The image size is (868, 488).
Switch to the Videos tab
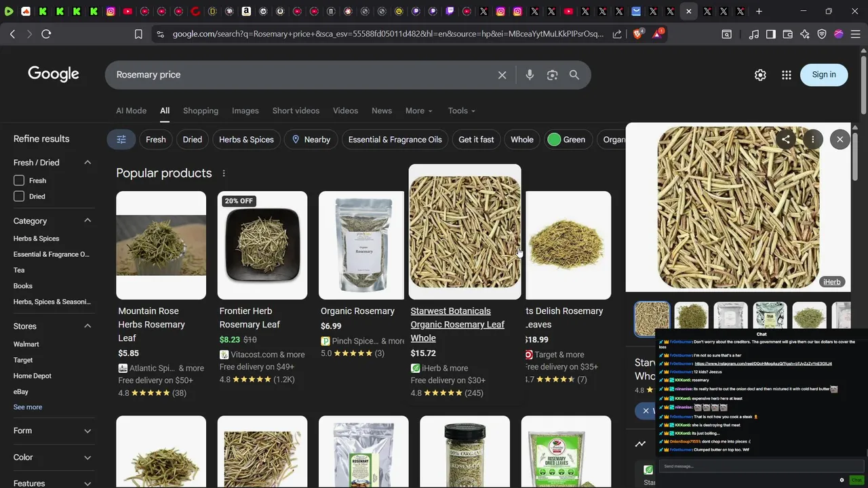point(345,110)
